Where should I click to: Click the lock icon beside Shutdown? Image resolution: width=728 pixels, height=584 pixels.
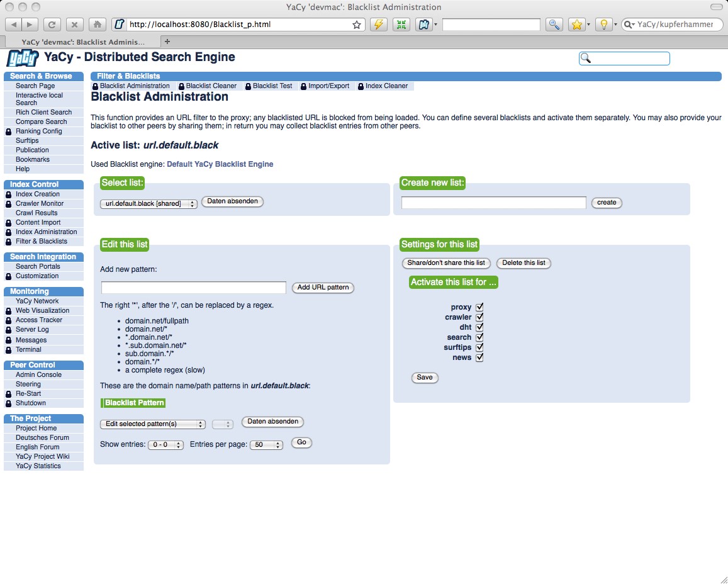coord(8,403)
